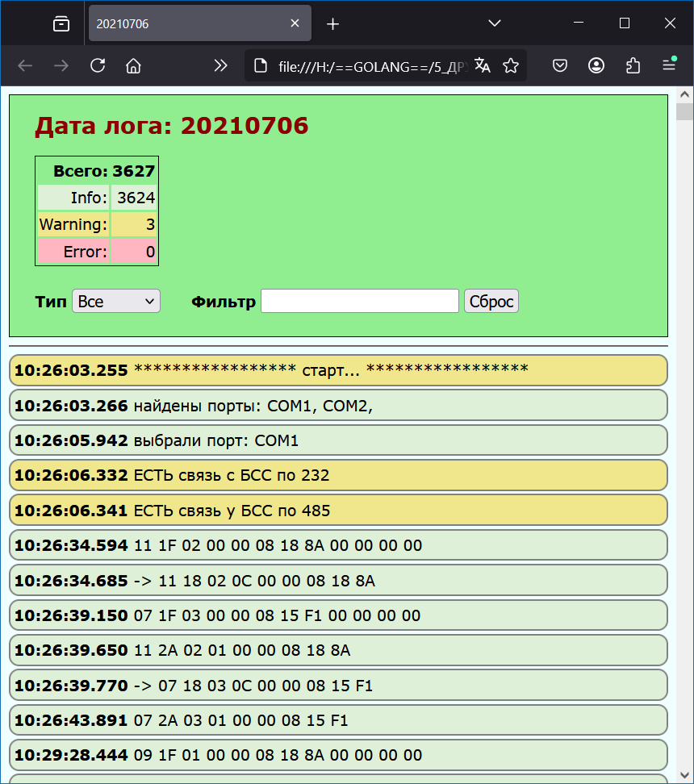Select log row найдены порты: COM1, COM2
The width and height of the screenshot is (694, 784).
point(339,405)
